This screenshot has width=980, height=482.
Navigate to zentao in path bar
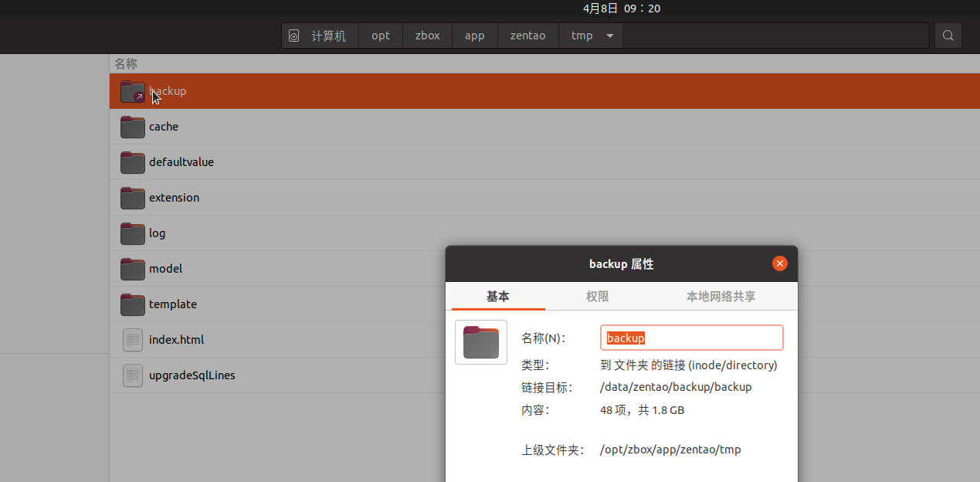[528, 36]
